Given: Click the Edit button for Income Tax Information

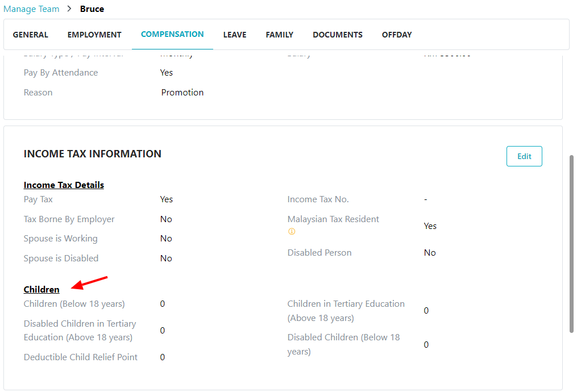Looking at the screenshot, I should click(x=524, y=156).
